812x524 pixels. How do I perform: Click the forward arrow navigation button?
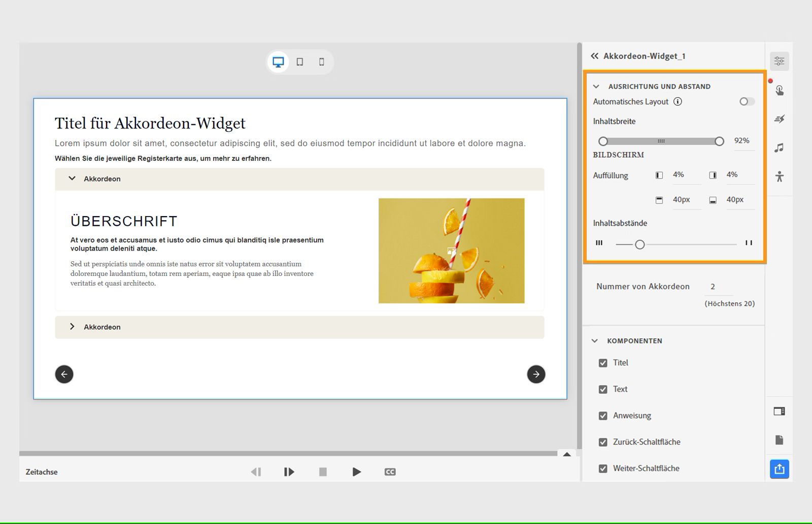[536, 374]
